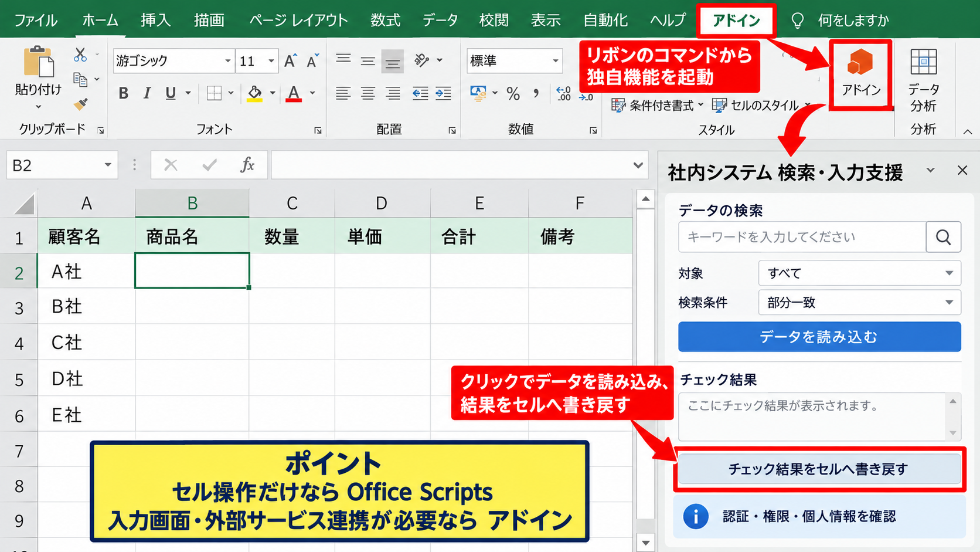This screenshot has width=980, height=552.
Task: Toggle Underline formatting
Action: pyautogui.click(x=171, y=93)
